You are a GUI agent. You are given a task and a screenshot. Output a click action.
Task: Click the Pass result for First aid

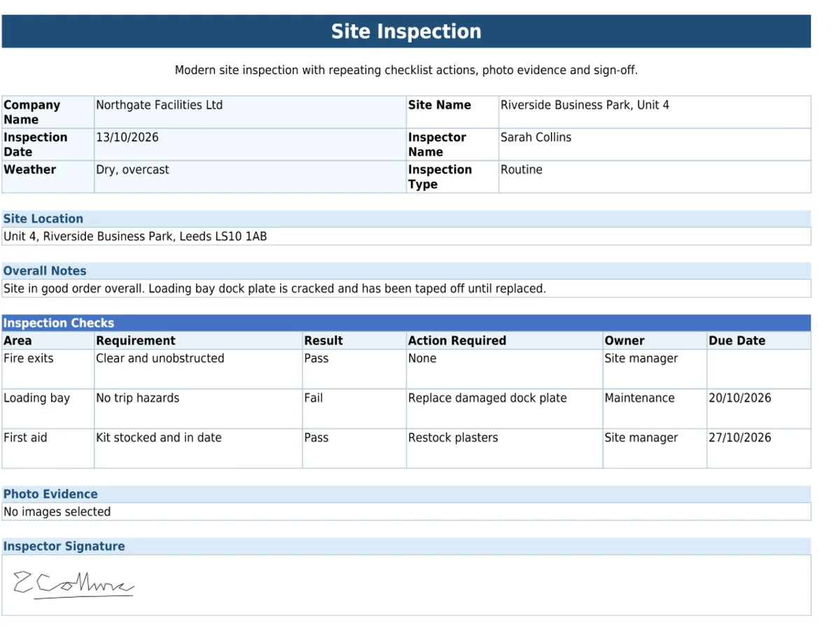coord(354,449)
